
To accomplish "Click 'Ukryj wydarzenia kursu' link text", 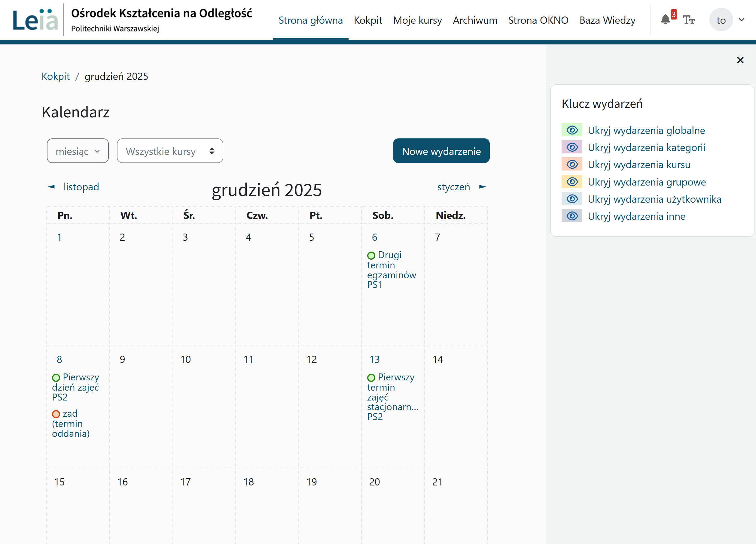I will [x=639, y=165].
